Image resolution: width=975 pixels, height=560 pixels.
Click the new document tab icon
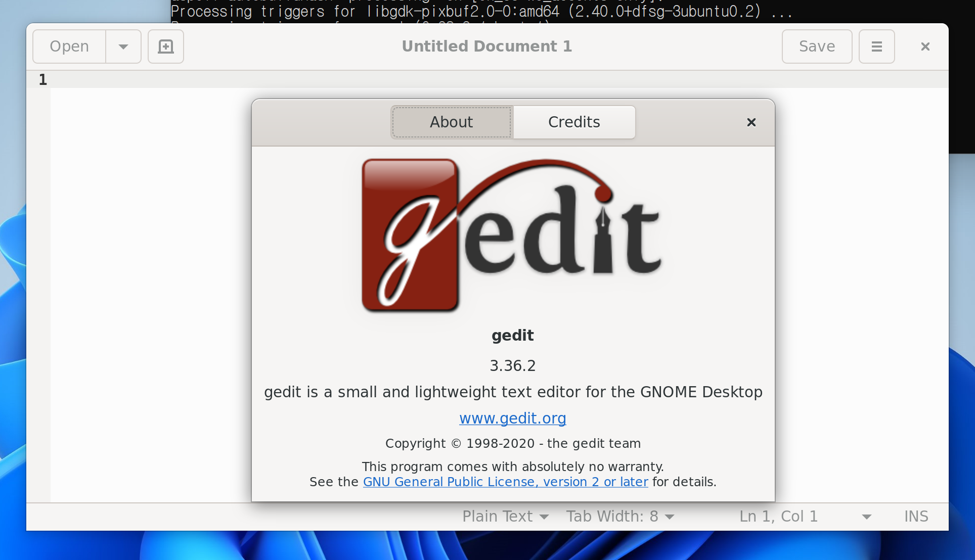click(165, 46)
